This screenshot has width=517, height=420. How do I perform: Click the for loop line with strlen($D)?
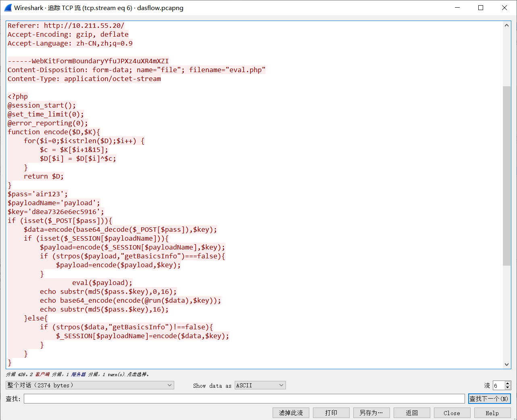click(84, 141)
